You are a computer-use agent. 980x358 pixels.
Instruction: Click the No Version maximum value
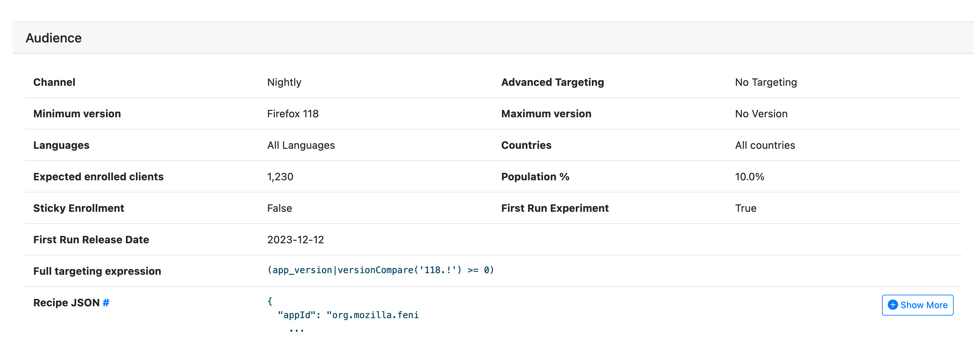click(x=761, y=113)
